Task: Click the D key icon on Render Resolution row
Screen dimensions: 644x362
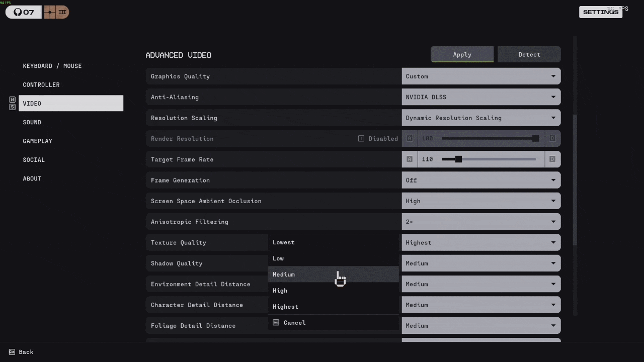Action: (552, 138)
